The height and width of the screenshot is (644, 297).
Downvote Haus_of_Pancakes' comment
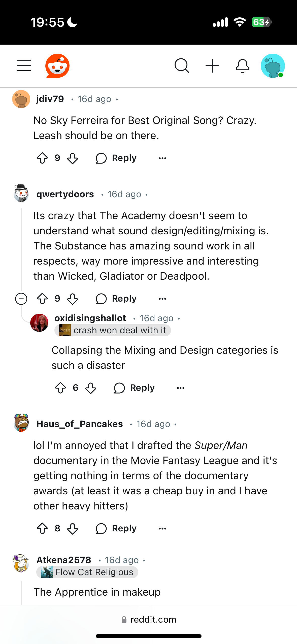tap(73, 529)
